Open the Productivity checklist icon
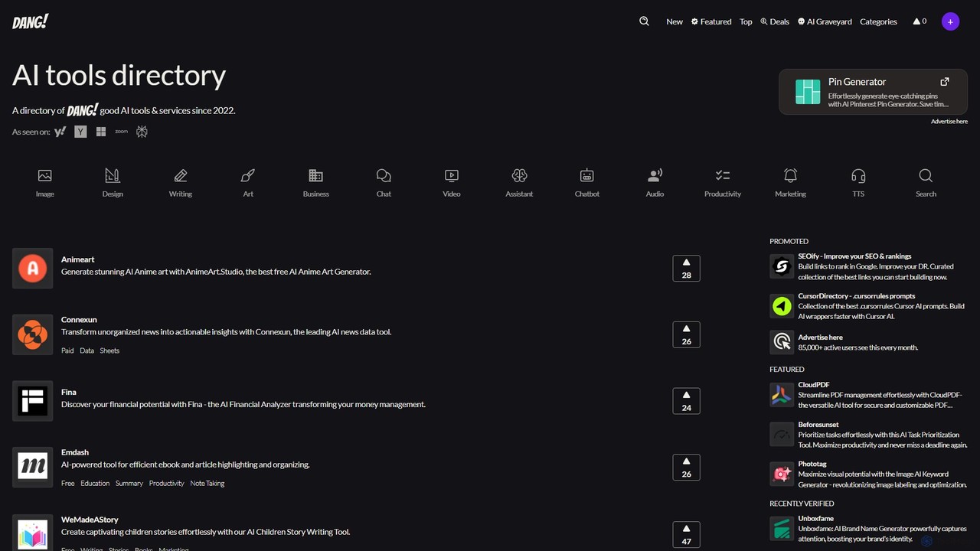This screenshot has height=551, width=980. [x=723, y=175]
